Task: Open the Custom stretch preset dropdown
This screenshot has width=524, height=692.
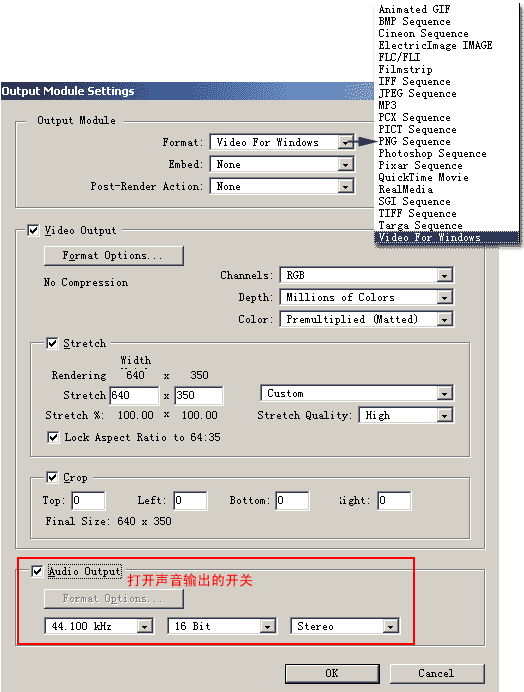Action: 357,393
